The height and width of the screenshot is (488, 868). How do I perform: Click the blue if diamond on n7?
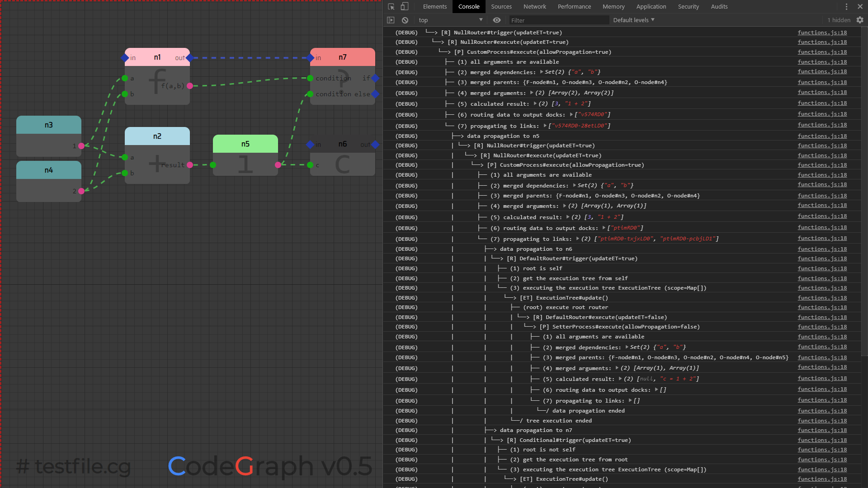[375, 78]
